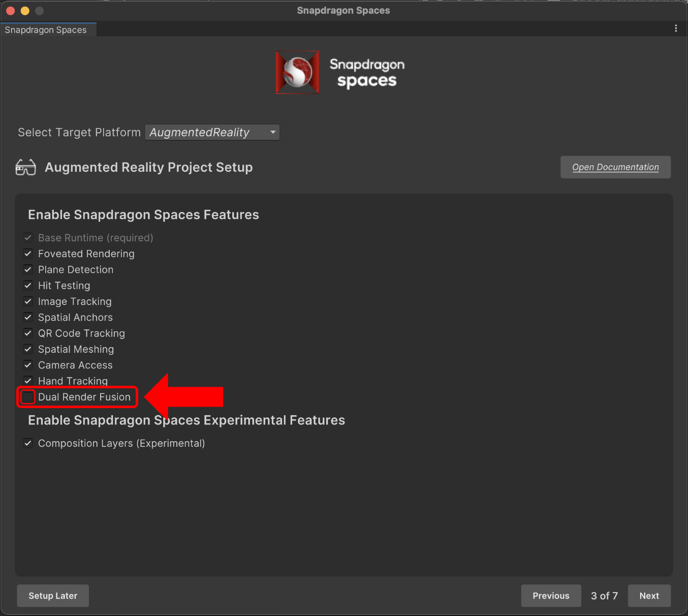688x616 pixels.
Task: Toggle Hit Testing checkbox
Action: click(28, 286)
